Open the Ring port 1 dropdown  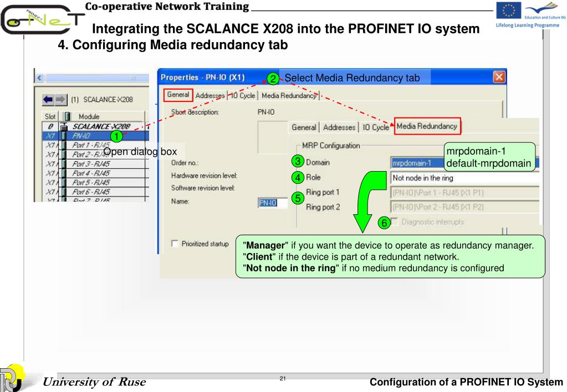464,193
